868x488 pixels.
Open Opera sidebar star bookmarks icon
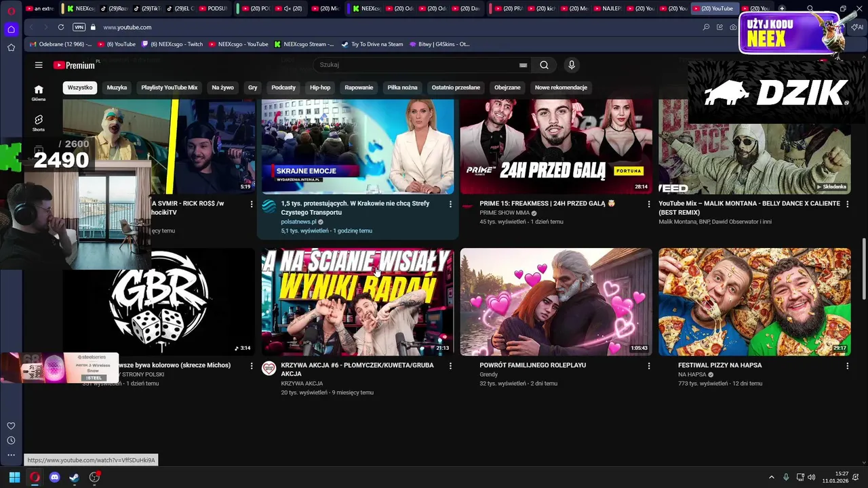tap(11, 47)
